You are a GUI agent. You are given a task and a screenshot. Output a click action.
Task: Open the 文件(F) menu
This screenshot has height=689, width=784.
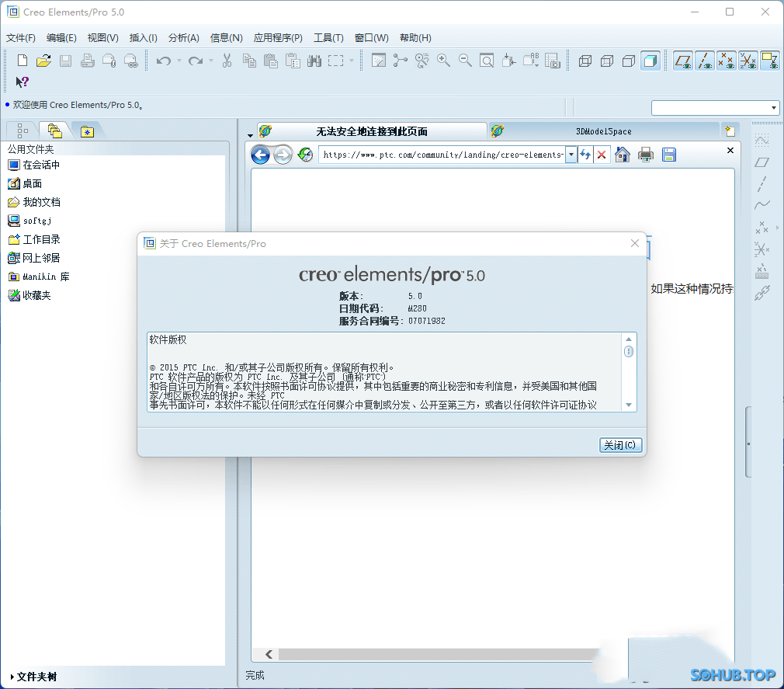[x=21, y=37]
